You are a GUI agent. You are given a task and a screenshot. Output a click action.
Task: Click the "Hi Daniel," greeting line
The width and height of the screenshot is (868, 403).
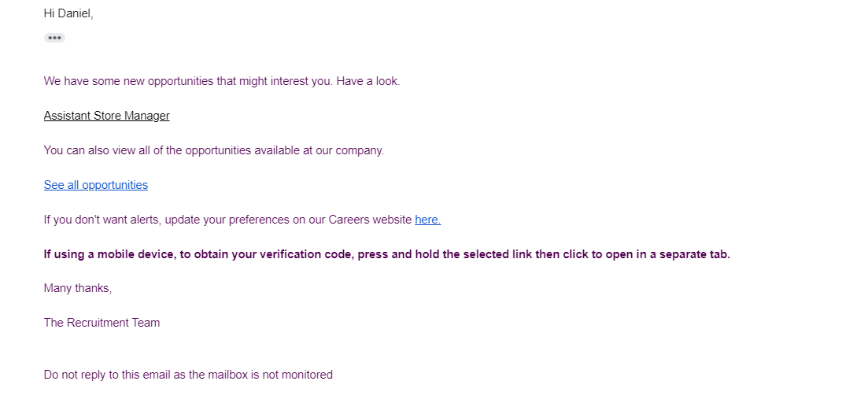click(68, 14)
